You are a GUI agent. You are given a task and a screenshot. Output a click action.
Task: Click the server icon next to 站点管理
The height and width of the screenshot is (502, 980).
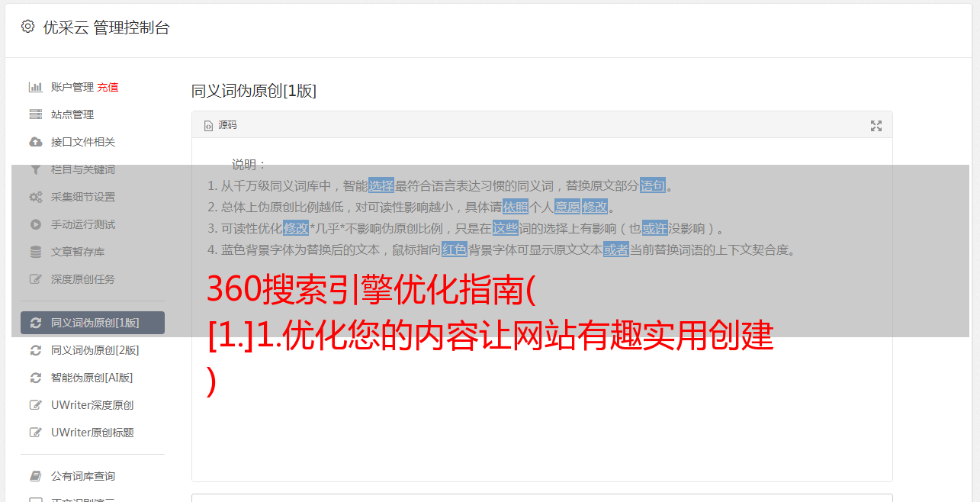click(35, 114)
